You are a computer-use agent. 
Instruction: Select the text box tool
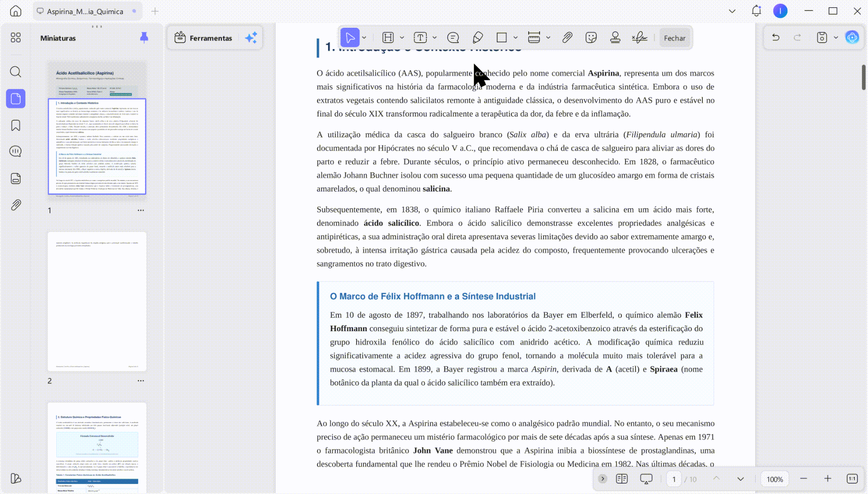coord(420,38)
